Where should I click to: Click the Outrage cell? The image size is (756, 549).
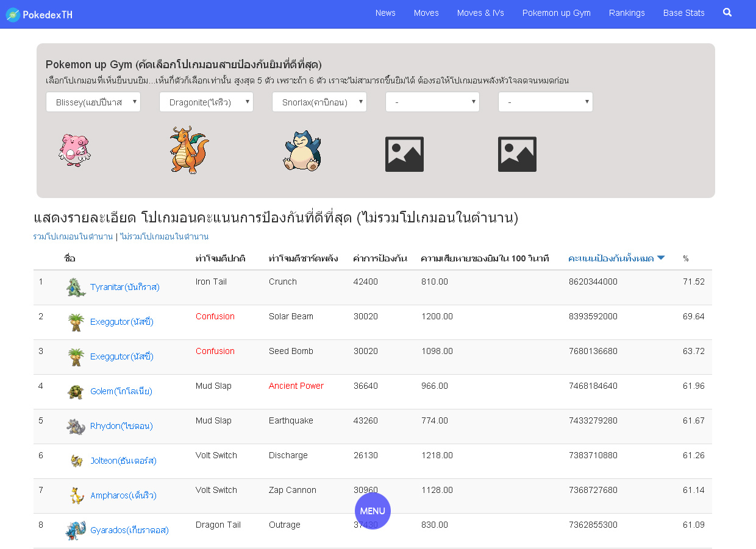click(285, 525)
